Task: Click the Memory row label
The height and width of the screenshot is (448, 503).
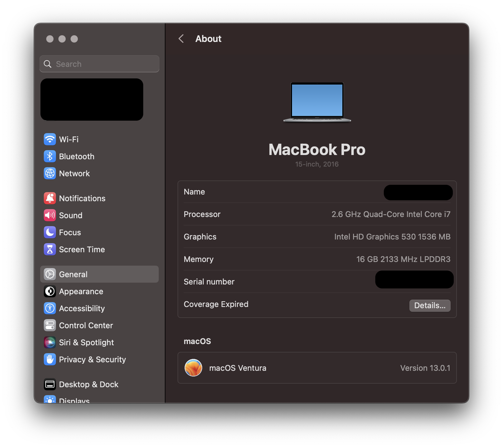Action: (199, 259)
